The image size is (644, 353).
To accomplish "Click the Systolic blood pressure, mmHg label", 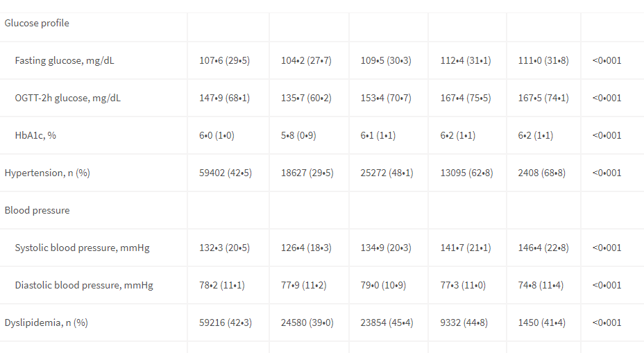I will coord(82,248).
